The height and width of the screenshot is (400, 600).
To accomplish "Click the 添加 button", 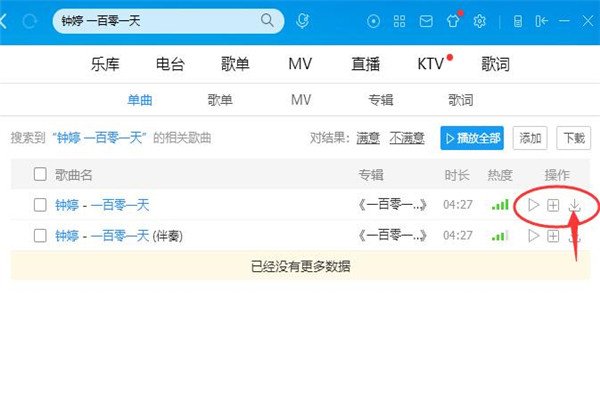I will 530,138.
